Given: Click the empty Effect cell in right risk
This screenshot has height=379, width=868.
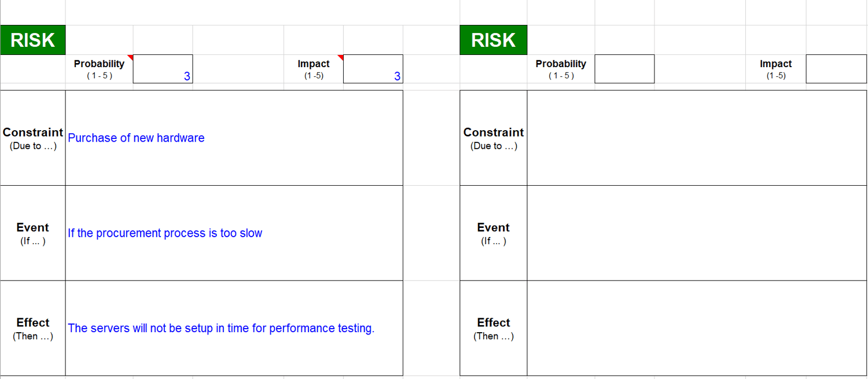Looking at the screenshot, I should click(697, 328).
